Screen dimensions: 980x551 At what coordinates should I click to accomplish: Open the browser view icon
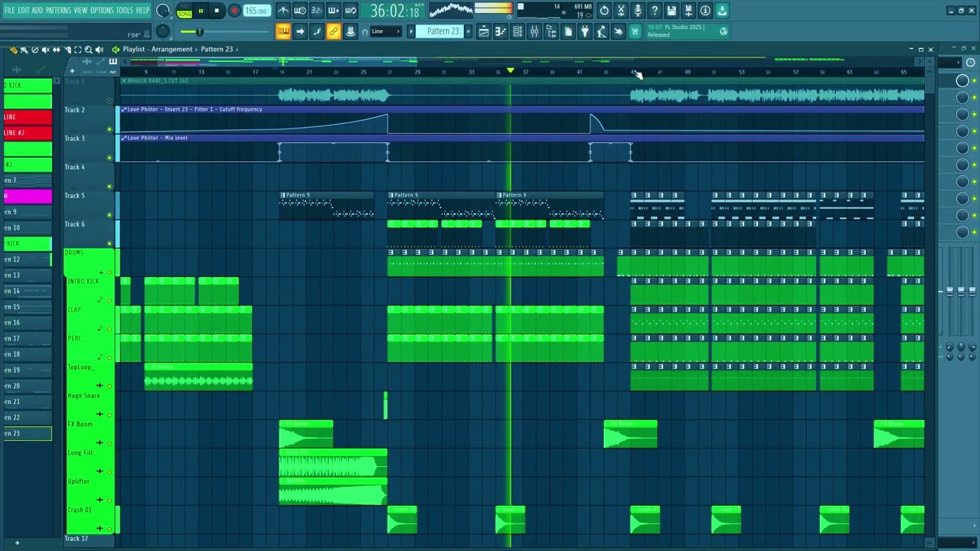[551, 31]
